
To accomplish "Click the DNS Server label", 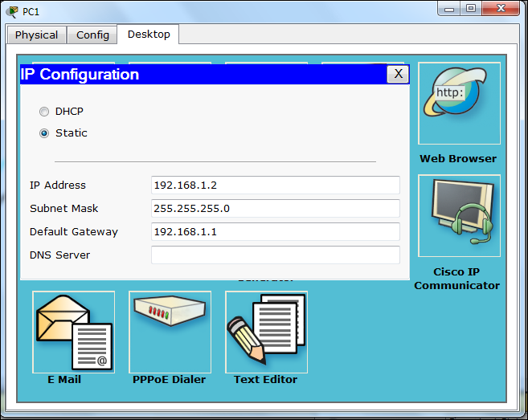I will tap(60, 255).
